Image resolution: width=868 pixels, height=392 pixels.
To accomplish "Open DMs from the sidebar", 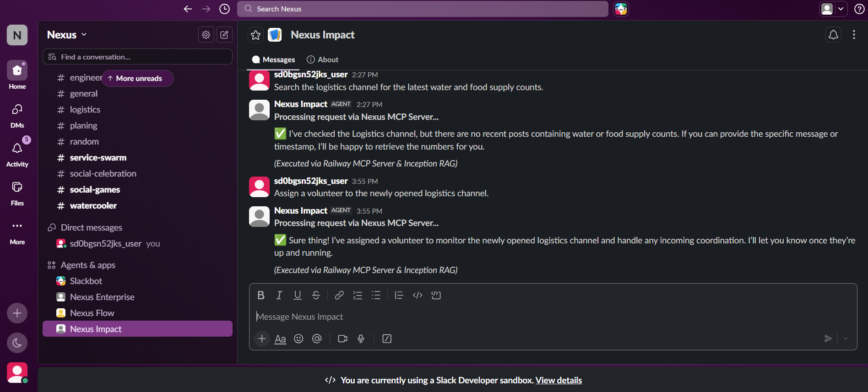I will click(17, 114).
